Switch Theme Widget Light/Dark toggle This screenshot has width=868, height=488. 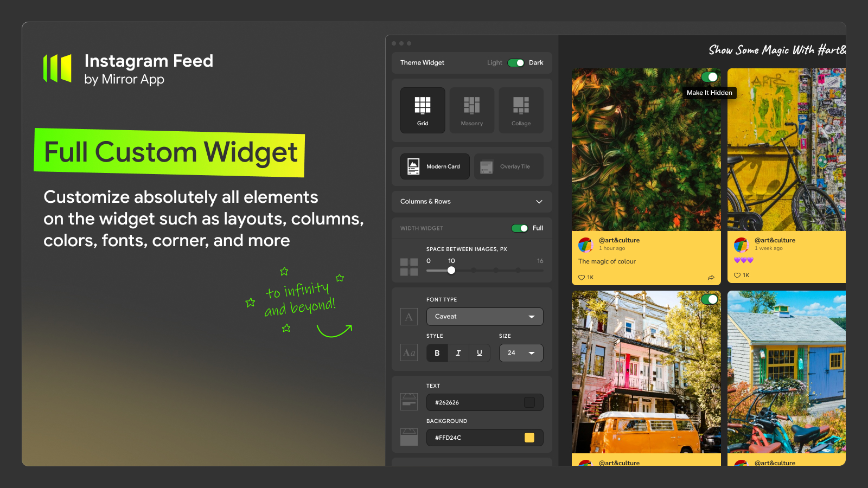click(516, 63)
